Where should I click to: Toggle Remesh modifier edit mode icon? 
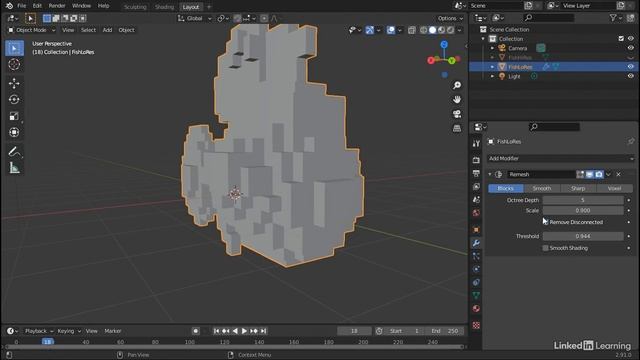580,174
